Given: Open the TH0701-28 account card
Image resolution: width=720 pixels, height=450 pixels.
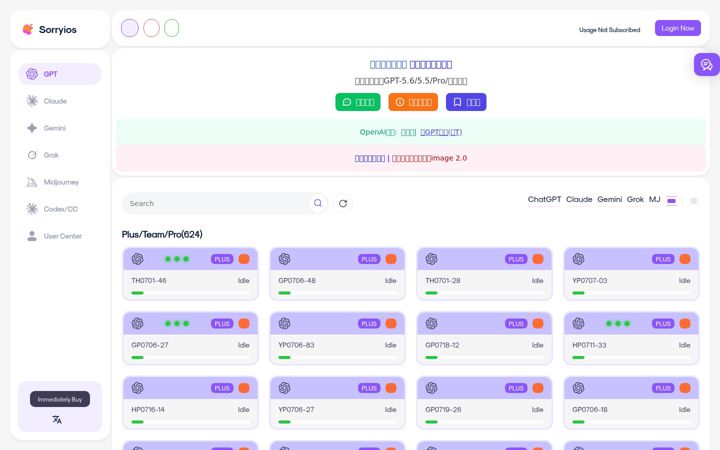Looking at the screenshot, I should (484, 274).
